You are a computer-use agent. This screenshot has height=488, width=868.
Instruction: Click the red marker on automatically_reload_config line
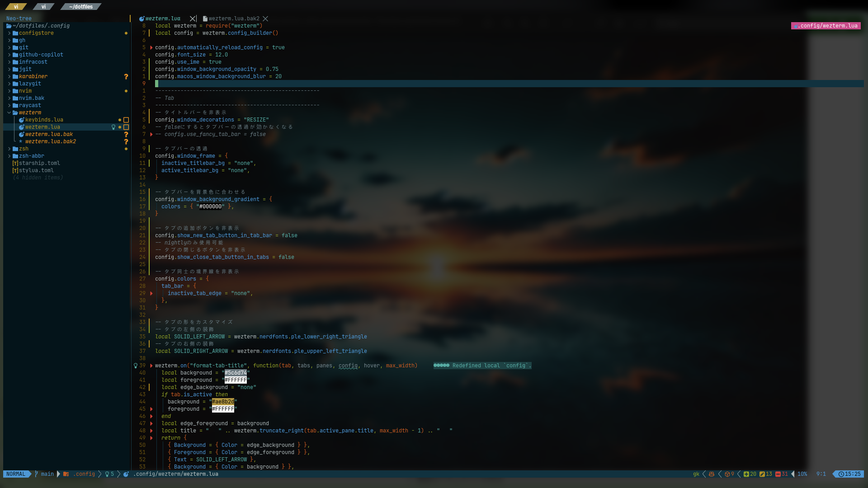tap(151, 47)
